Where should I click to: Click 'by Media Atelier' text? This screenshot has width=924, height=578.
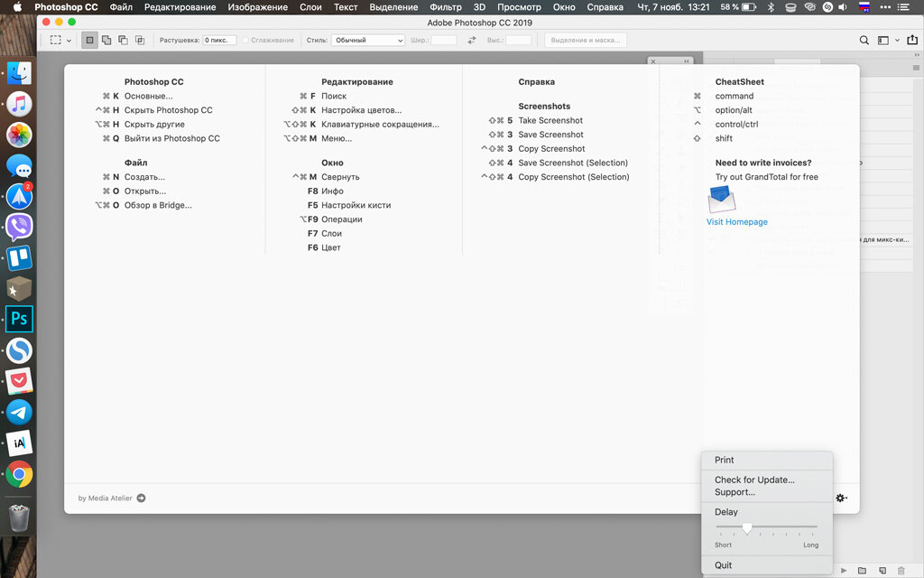[105, 499]
